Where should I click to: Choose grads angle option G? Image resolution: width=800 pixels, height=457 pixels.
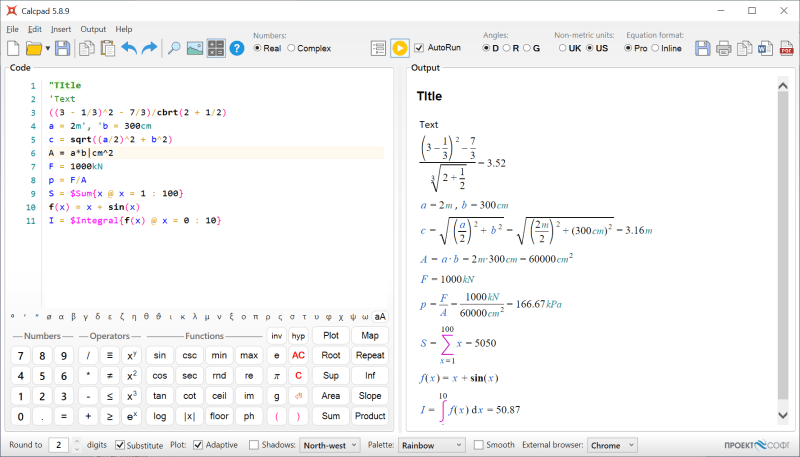[x=527, y=48]
